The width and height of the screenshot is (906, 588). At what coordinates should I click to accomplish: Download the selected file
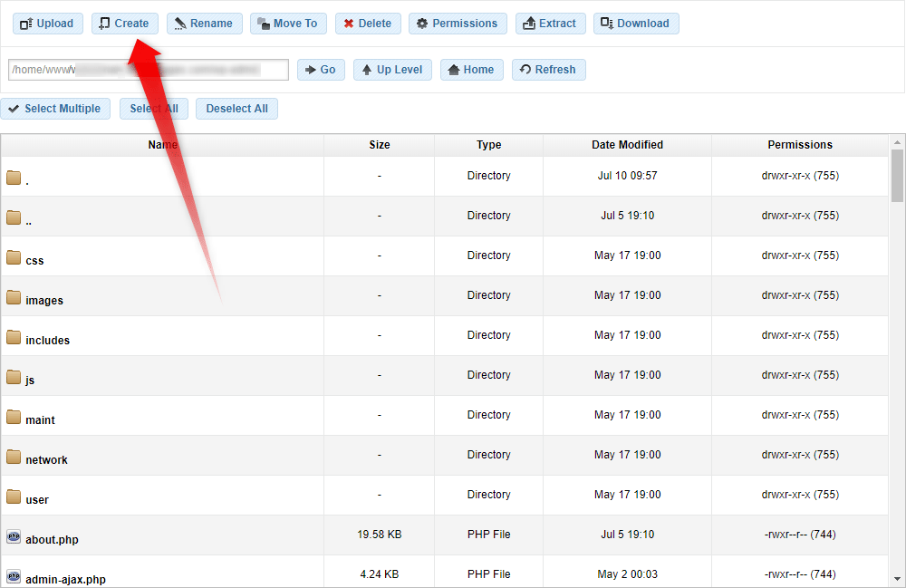pos(635,24)
